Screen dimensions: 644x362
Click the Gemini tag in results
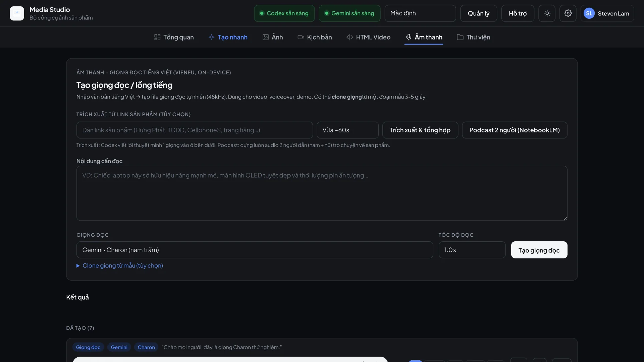tap(119, 347)
